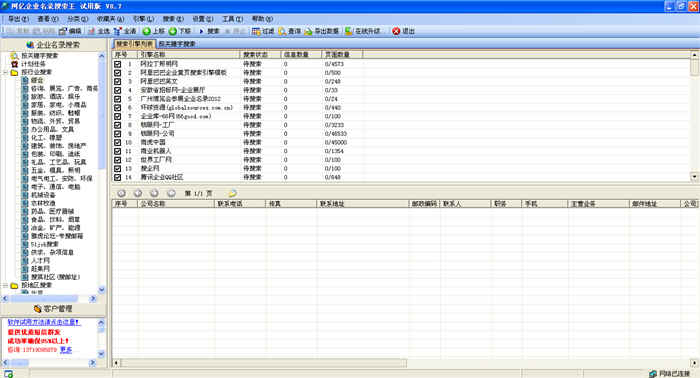Toggle the checkbox for 腾讯企业QQ社区 row 14
The image size is (700, 378).
coord(117,177)
